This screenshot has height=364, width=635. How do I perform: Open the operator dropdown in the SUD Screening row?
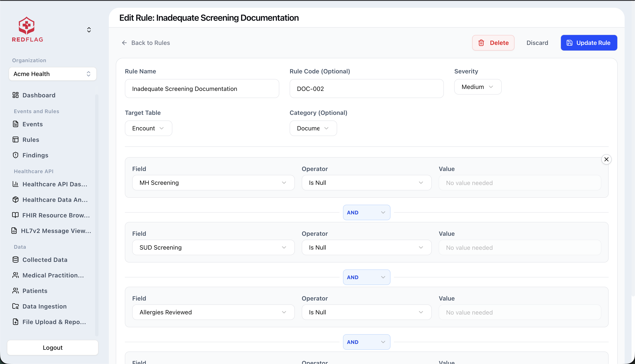366,247
